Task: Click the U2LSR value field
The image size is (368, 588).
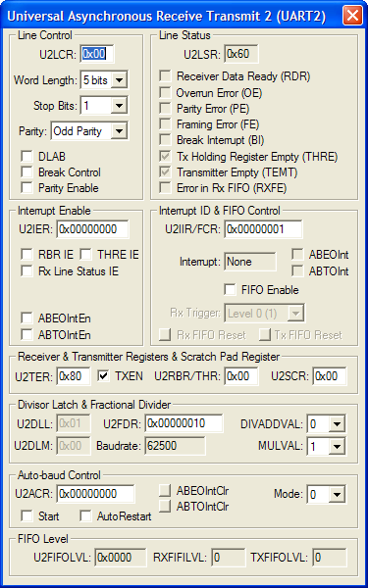Action: (x=241, y=54)
